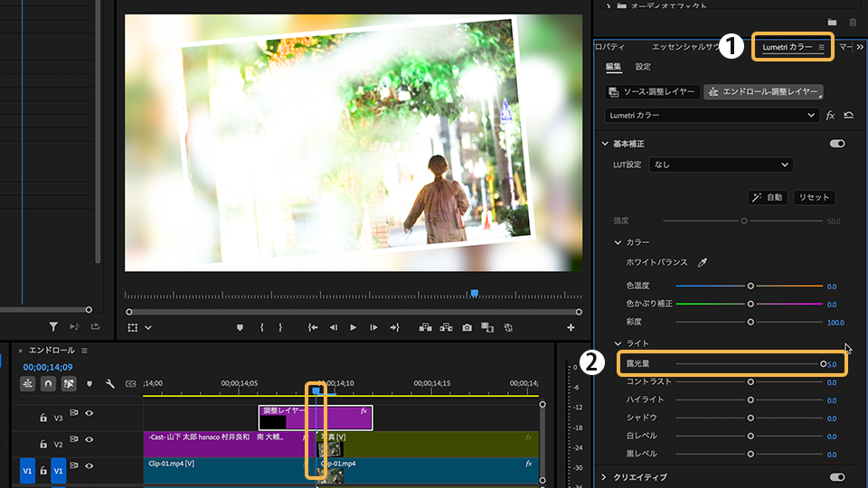Click the new bin folder icon
The height and width of the screenshot is (488, 868).
(x=832, y=22)
